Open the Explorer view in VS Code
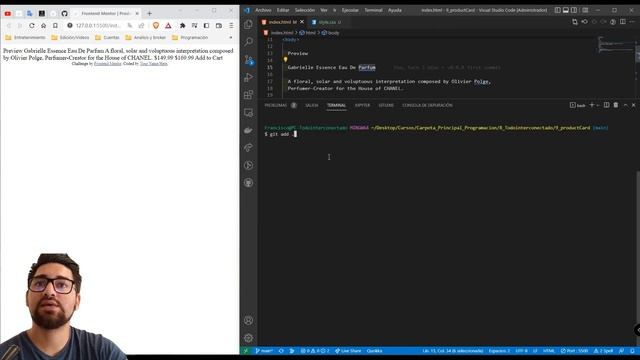This screenshot has height=360, width=640. [248, 25]
